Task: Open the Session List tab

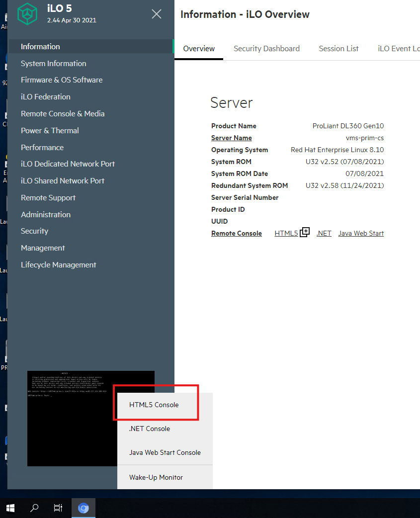Action: pyautogui.click(x=338, y=49)
